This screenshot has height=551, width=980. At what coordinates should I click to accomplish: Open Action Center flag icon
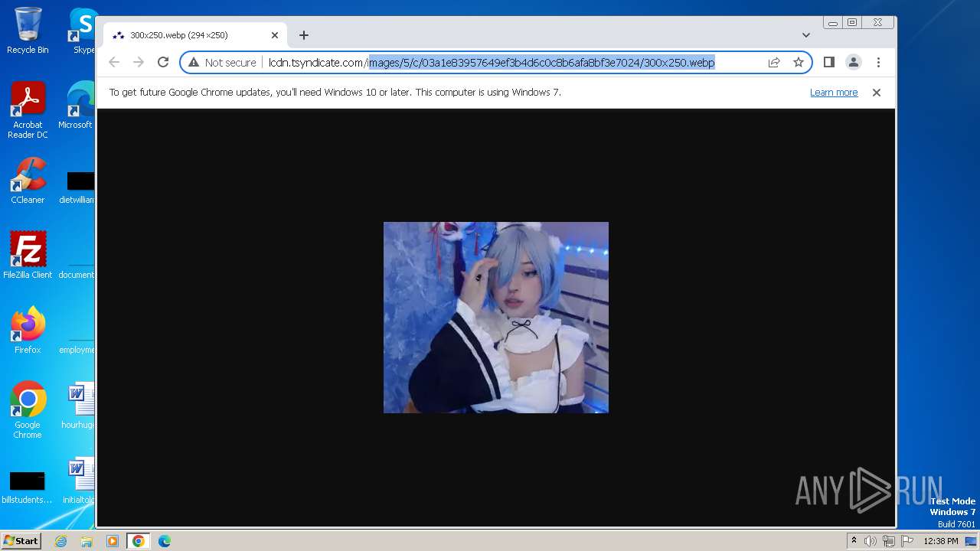907,541
